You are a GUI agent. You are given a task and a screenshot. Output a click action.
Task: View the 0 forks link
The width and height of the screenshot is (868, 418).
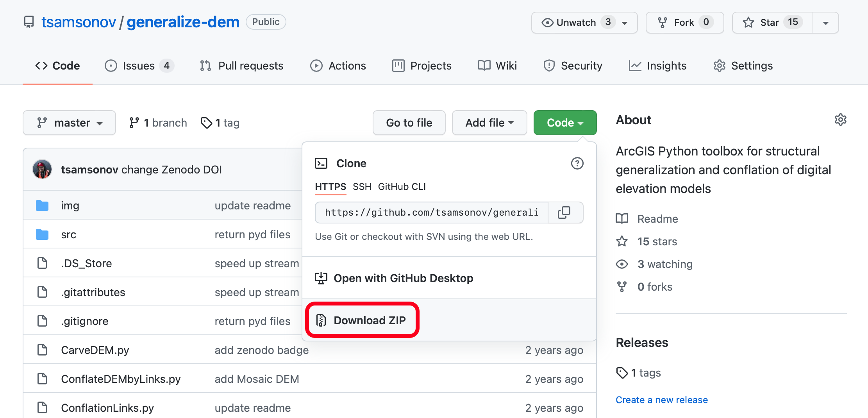click(x=645, y=287)
